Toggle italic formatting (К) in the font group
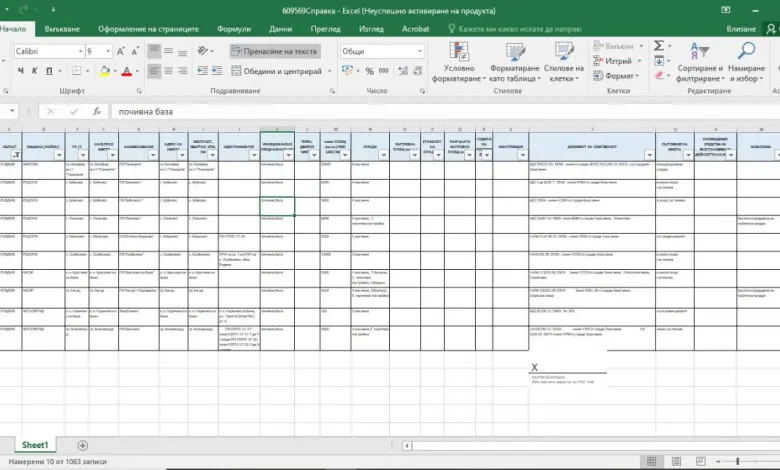 35,71
